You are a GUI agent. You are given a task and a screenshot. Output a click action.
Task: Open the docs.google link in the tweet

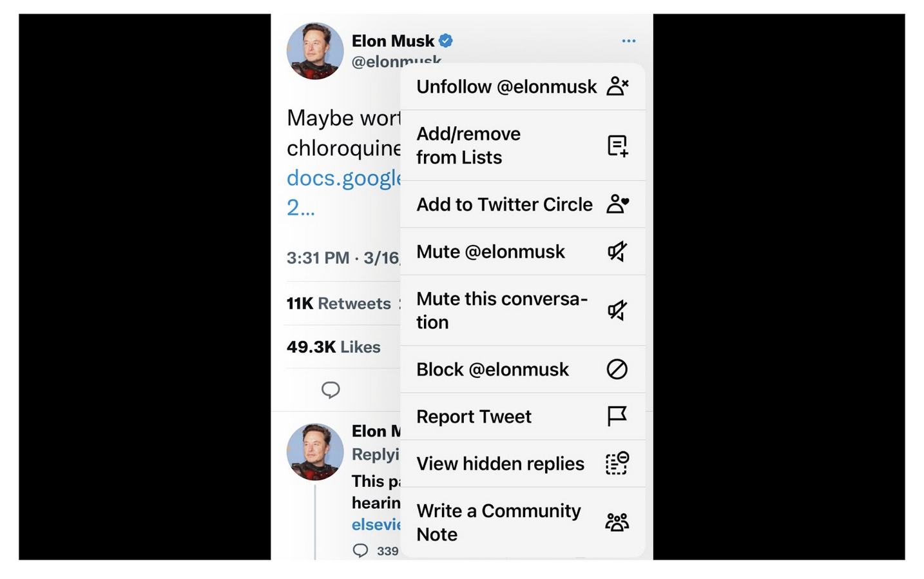click(x=343, y=179)
